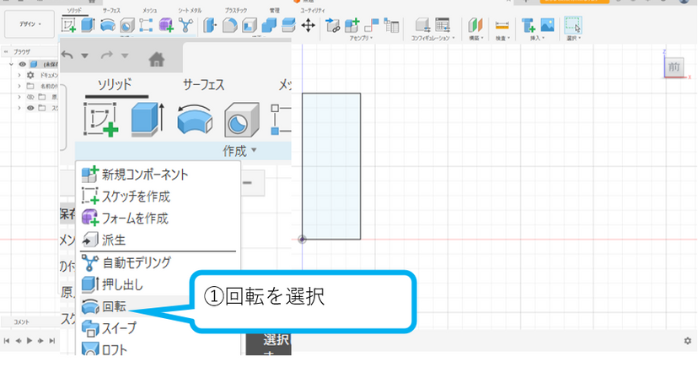
Task: Open the 選択 dropdown
Action: (x=573, y=38)
